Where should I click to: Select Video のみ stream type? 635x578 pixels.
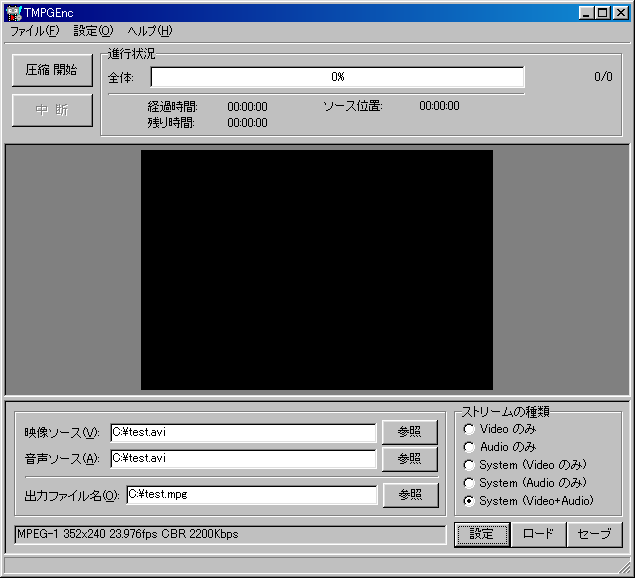500,429
